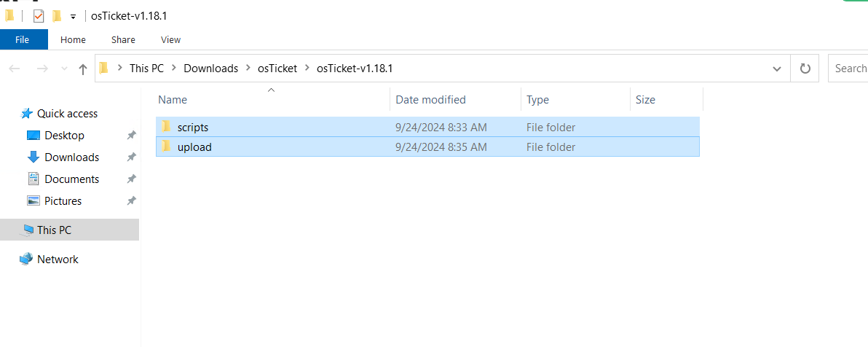Click the Forward navigation arrow
The image size is (868, 347).
[42, 69]
